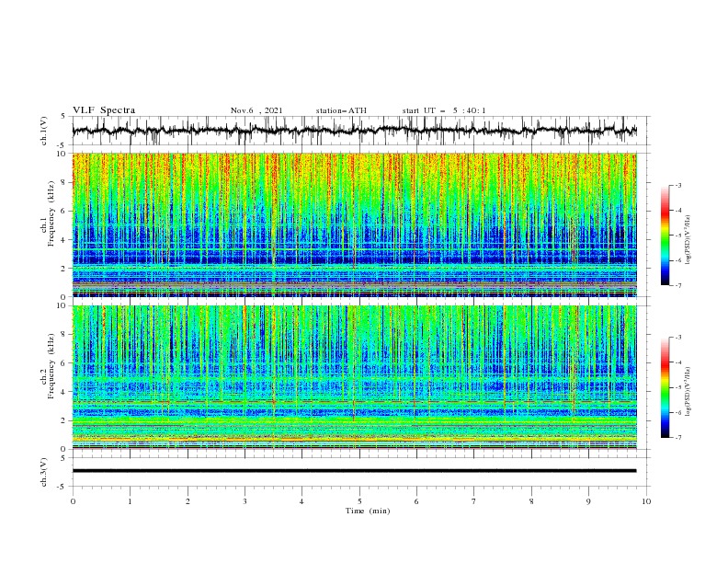Screen dimensions: 728x563
Task: Click the time axis tick label '0'
Action: [73, 501]
